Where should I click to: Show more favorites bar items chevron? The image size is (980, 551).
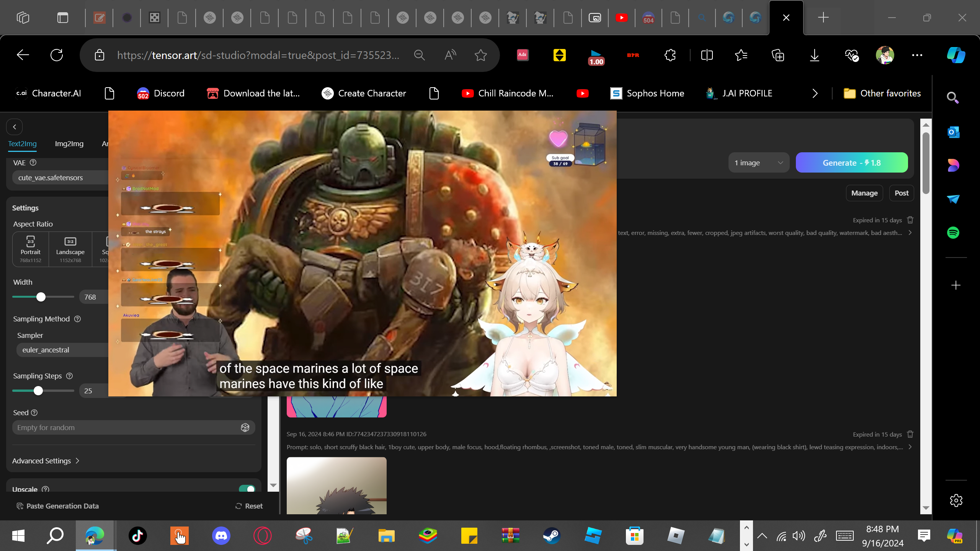[815, 93]
